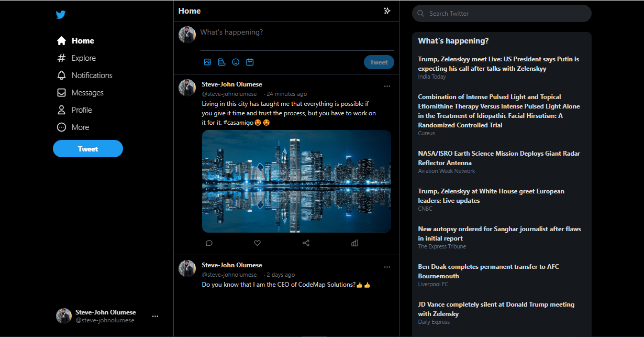Click the Tweet button in compose box
This screenshot has width=644, height=337.
(379, 62)
